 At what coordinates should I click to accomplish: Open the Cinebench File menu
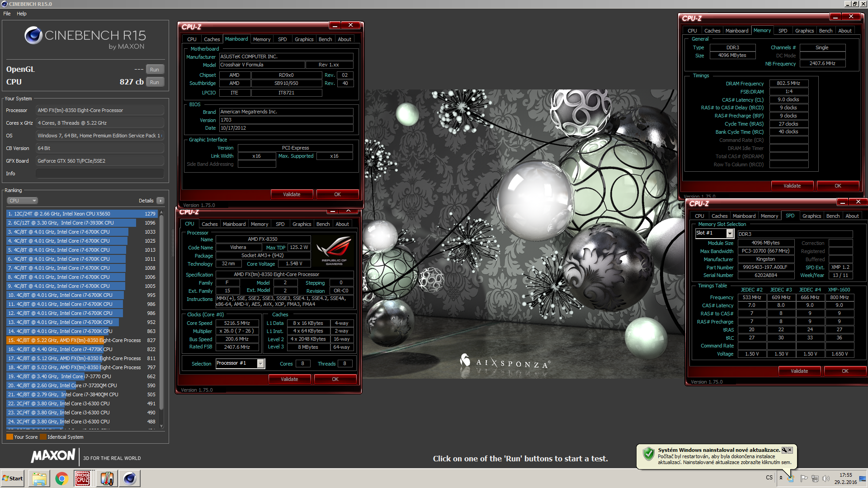pyautogui.click(x=7, y=14)
